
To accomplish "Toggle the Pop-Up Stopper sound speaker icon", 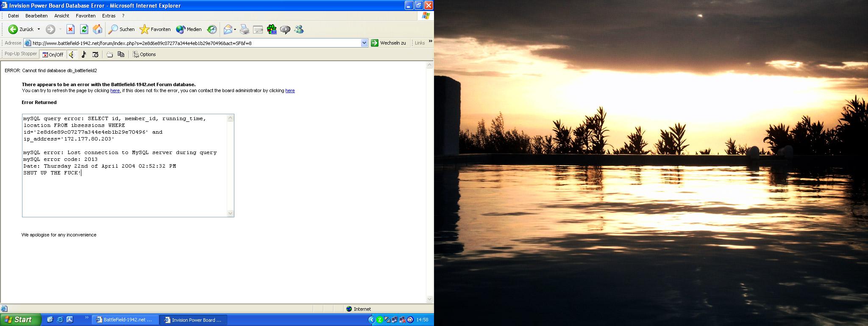I will coord(72,54).
